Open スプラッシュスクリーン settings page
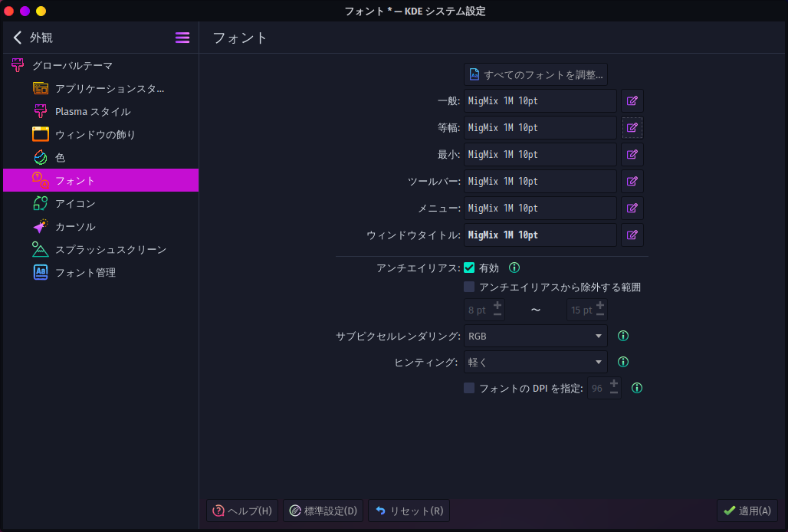Screen dimensions: 788x532 pos(100,249)
